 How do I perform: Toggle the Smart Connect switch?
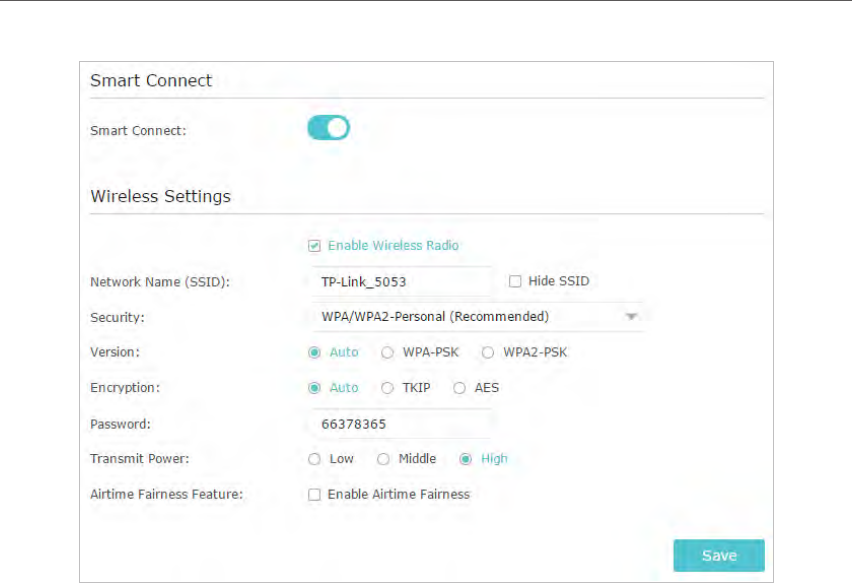pyautogui.click(x=328, y=128)
